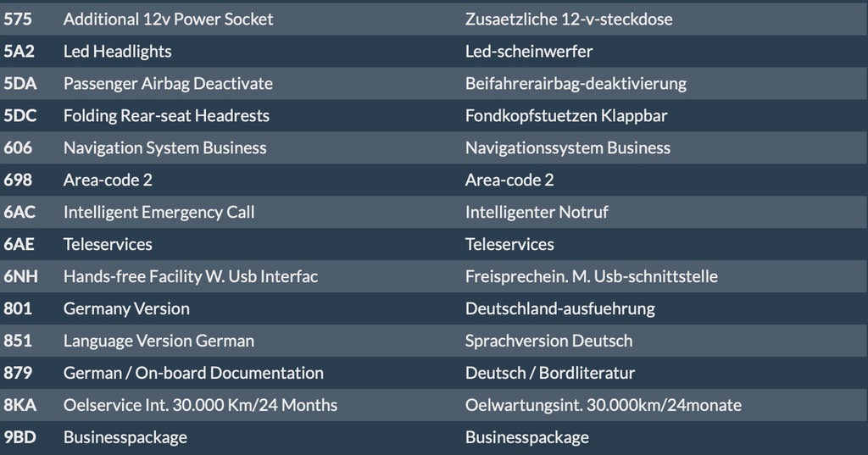Click option code 575
This screenshot has height=455, width=868.
(x=18, y=19)
